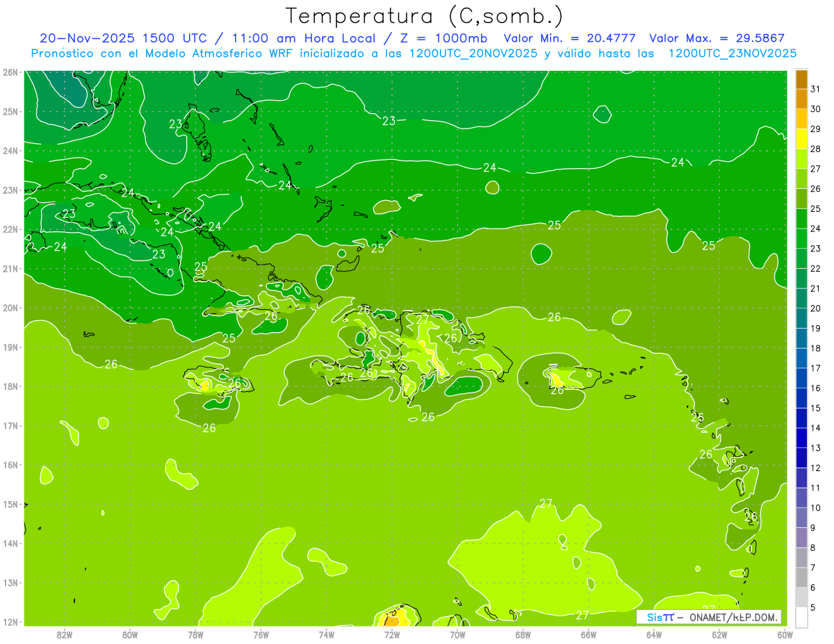Click the '82W' longitude axis label
Viewport: 834px width, 644px height.
coord(65,634)
